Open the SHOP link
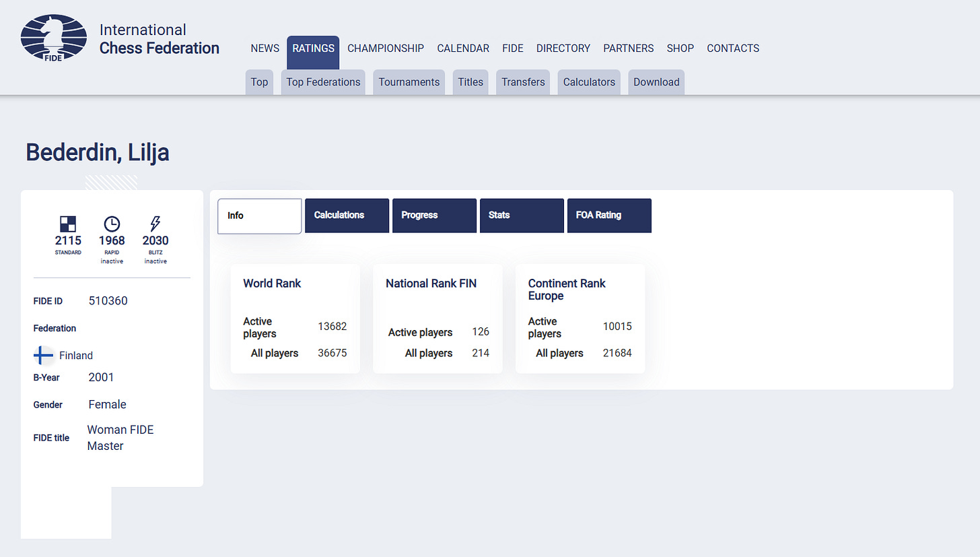 tap(680, 48)
